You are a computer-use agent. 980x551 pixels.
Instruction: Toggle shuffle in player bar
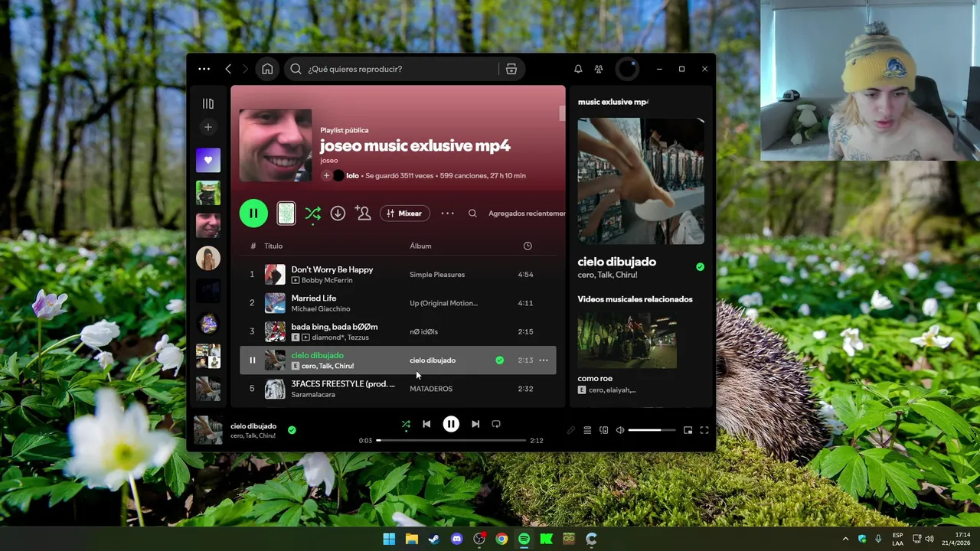pos(406,424)
